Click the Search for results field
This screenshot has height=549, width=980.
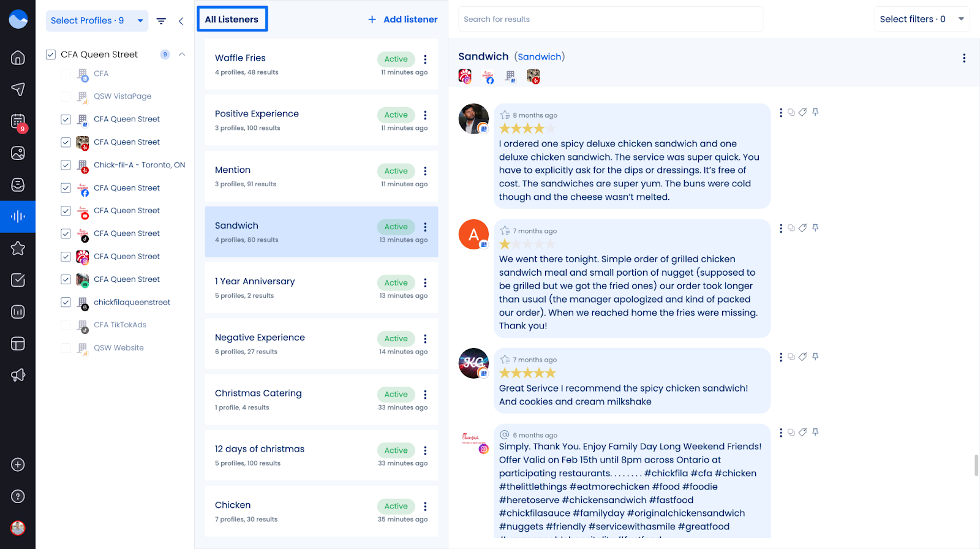tap(611, 19)
